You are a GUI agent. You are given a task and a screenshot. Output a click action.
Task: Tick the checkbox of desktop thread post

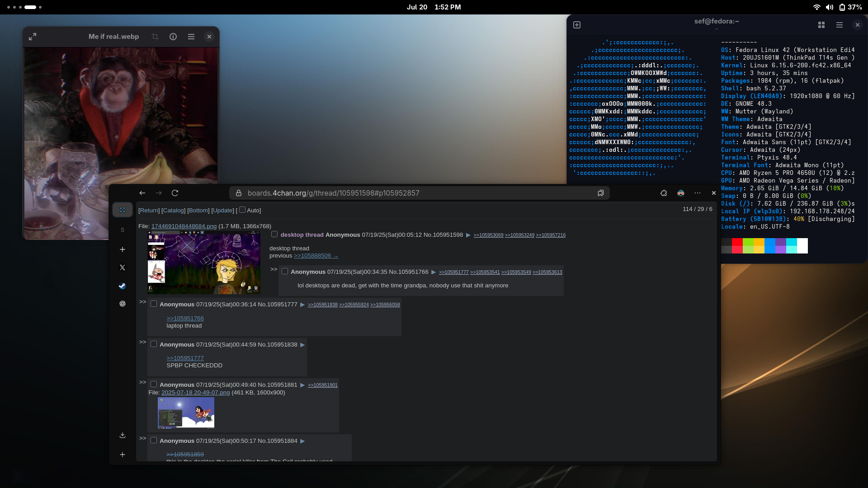click(x=274, y=234)
